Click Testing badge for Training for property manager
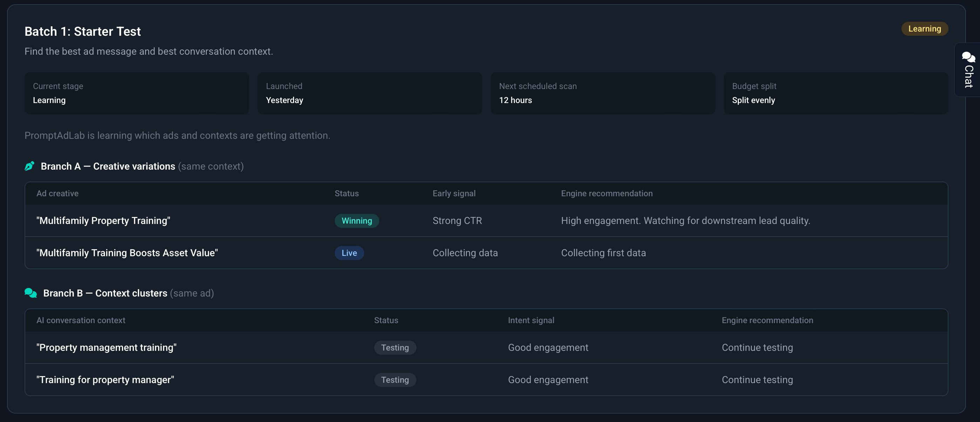 [x=395, y=380]
